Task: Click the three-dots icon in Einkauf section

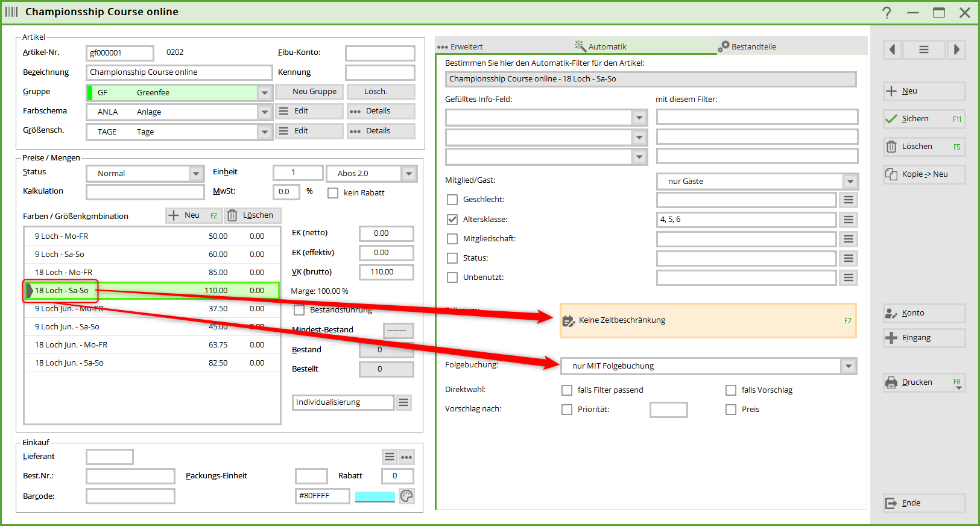Action: tap(406, 457)
